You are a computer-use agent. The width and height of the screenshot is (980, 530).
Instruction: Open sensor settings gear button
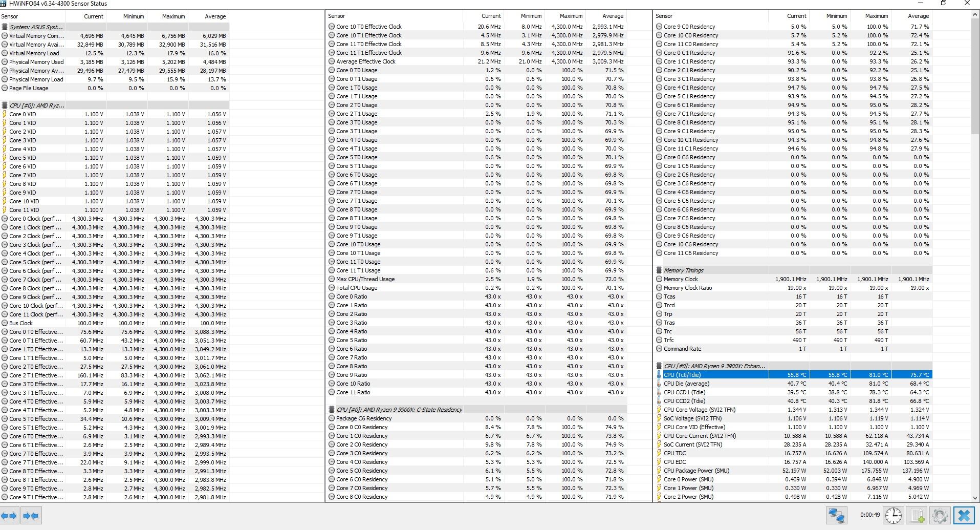940,516
